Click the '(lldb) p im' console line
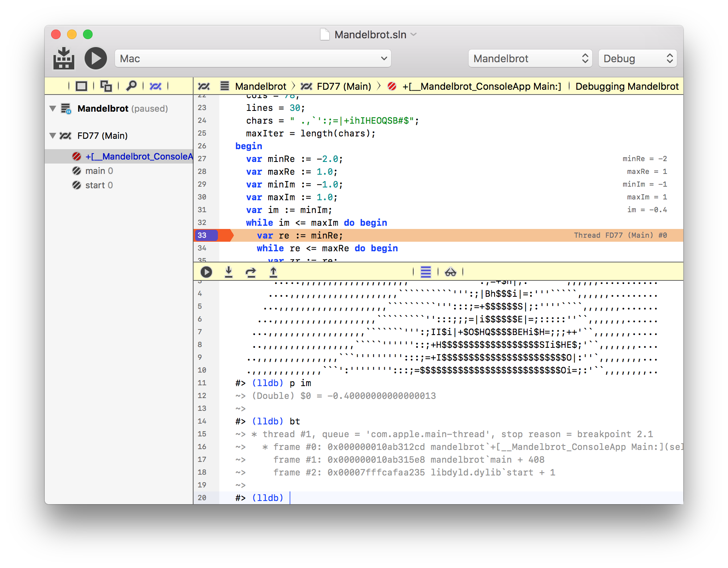Screen dimensions: 728x568 [273, 383]
